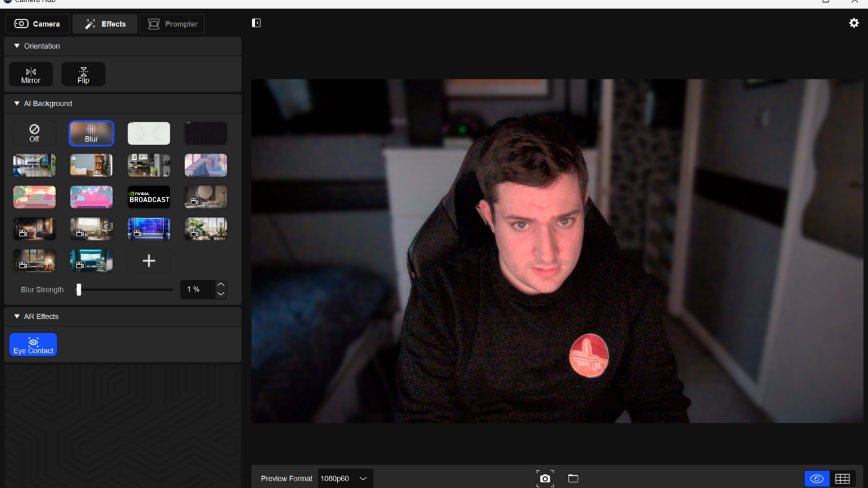868x488 pixels.
Task: Decrease Blur Strength with the down arrow
Action: 221,294
